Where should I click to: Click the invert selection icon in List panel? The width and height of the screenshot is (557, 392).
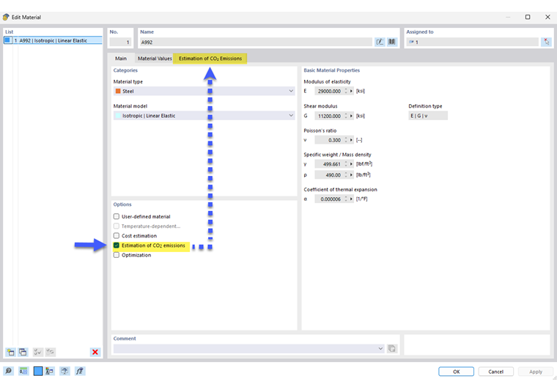pyautogui.click(x=50, y=352)
